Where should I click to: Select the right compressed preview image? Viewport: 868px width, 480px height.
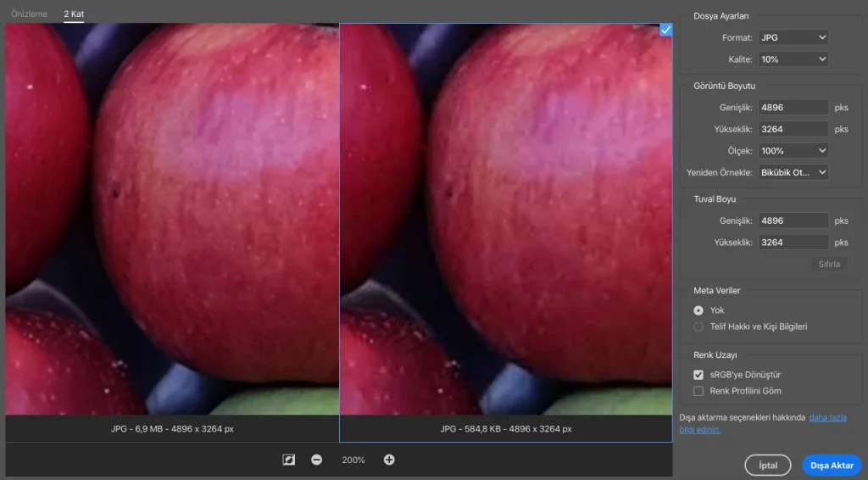coord(506,219)
